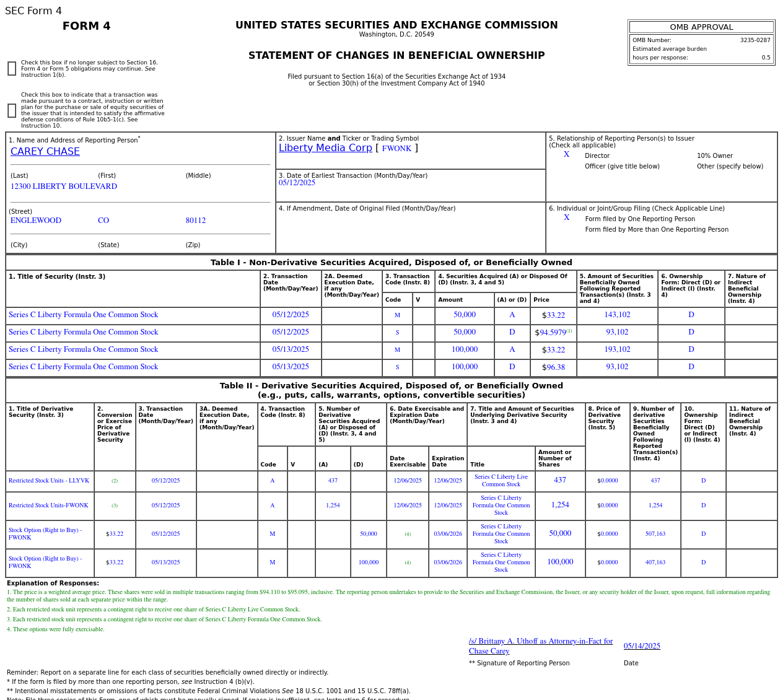
Task: Click the Table I Non-Derivative Securities heading
Action: tap(391, 263)
